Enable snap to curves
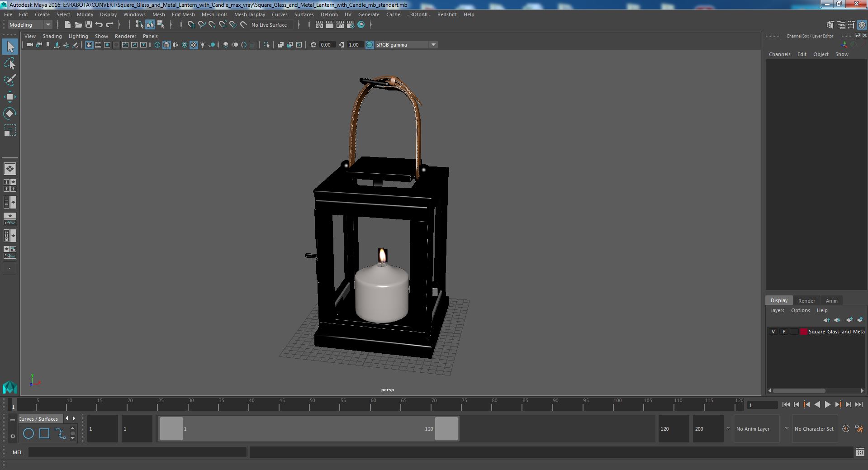Image resolution: width=868 pixels, height=470 pixels. [x=201, y=25]
